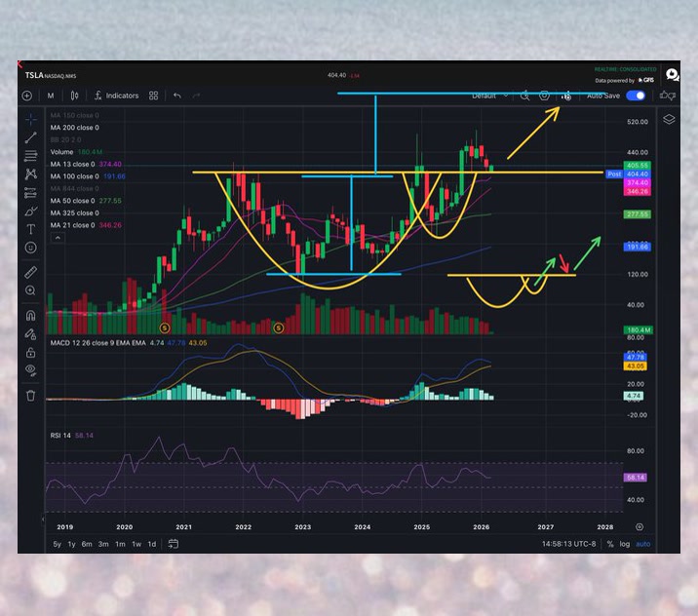Open the four-square layout grid selector
The width and height of the screenshot is (698, 616).
tap(154, 96)
